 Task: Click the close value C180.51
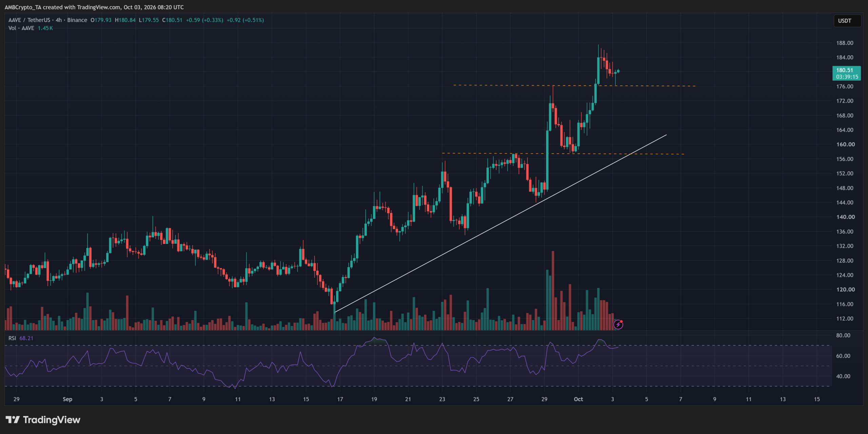click(x=172, y=20)
